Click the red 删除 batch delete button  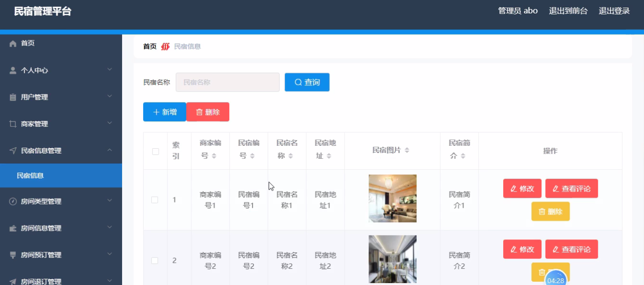point(208,112)
